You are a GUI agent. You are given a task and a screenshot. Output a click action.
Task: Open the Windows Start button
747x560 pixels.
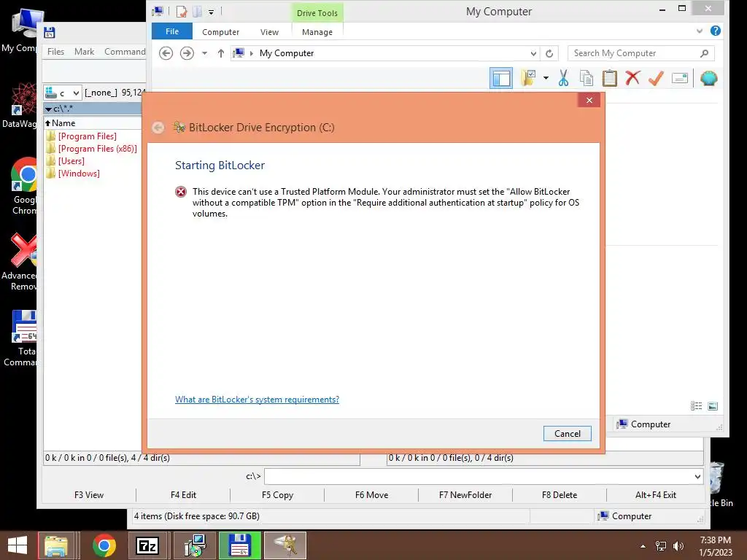tap(18, 545)
